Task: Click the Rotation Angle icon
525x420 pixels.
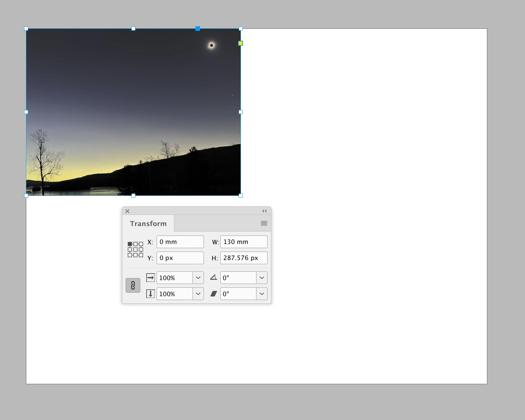Action: point(214,277)
